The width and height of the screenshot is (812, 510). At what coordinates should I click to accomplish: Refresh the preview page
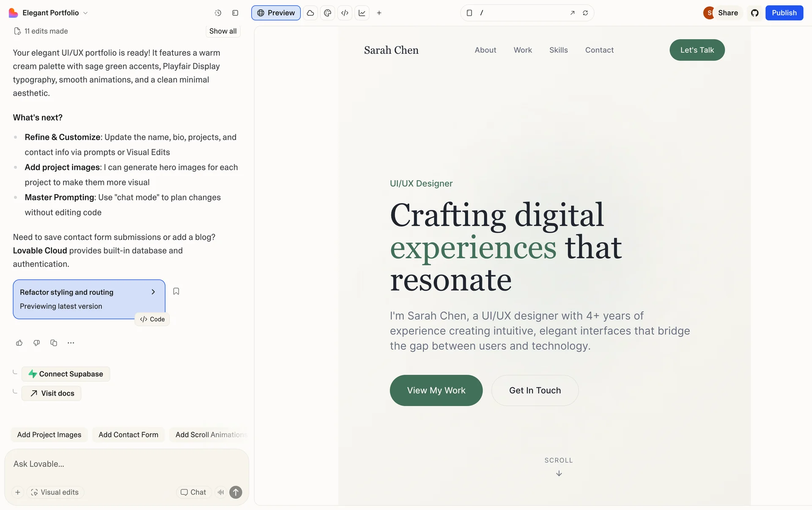(585, 13)
